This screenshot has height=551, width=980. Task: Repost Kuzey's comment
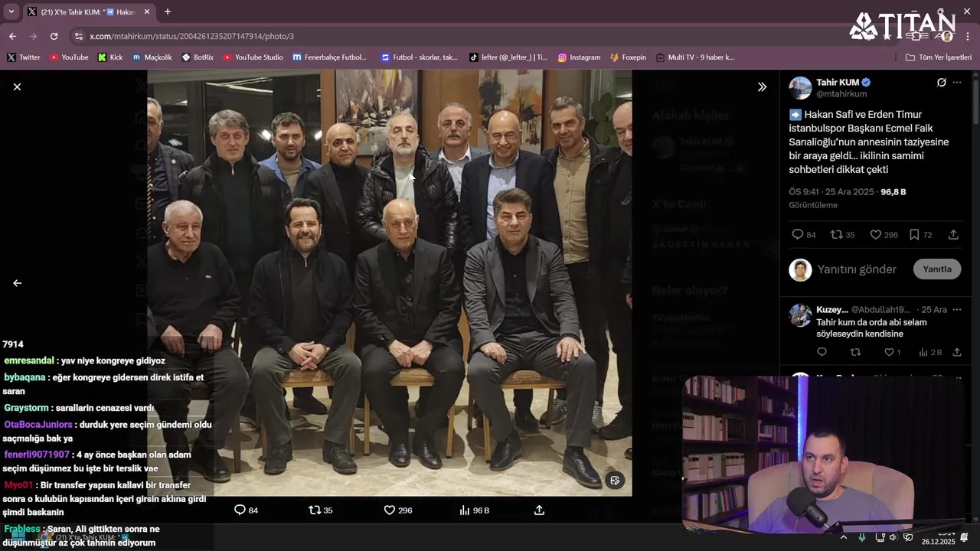click(x=856, y=352)
